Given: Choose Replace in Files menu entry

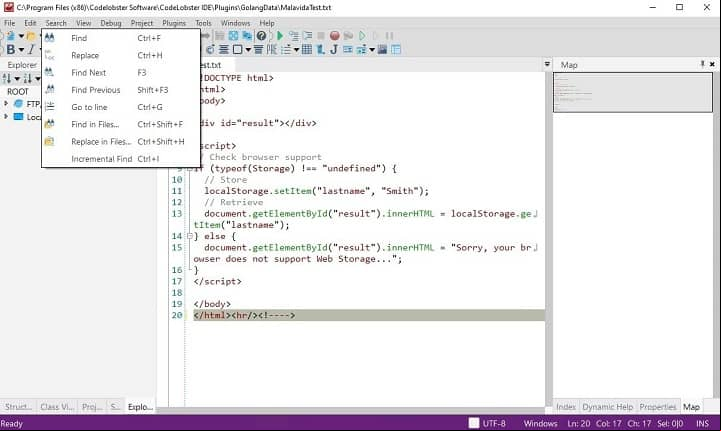Looking at the screenshot, I should (x=121, y=142).
